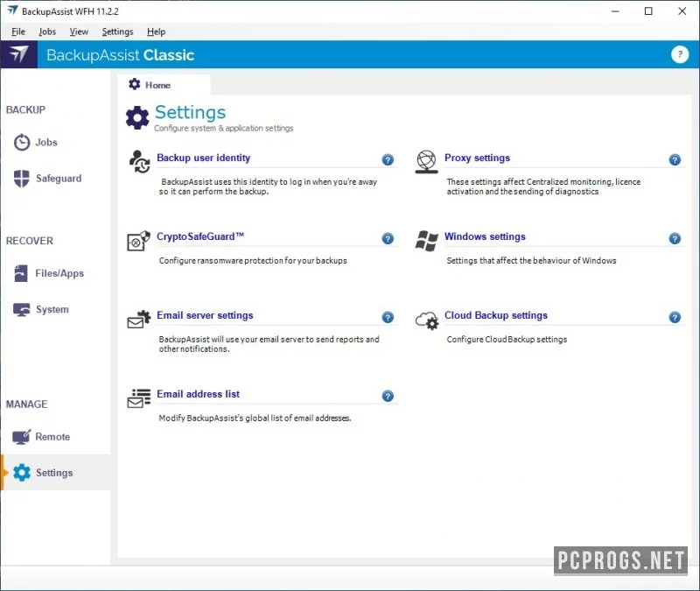Select Remote label in sidebar

[x=52, y=437]
